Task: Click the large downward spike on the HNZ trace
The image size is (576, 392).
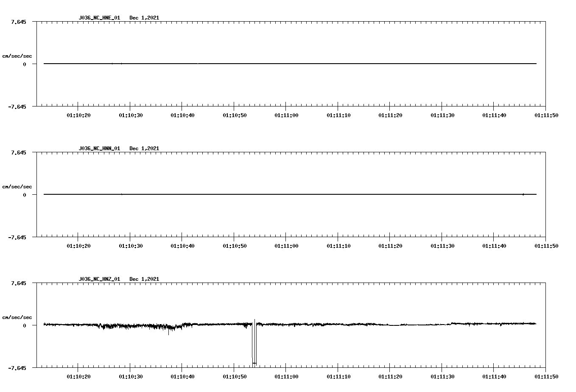Action: [x=254, y=343]
